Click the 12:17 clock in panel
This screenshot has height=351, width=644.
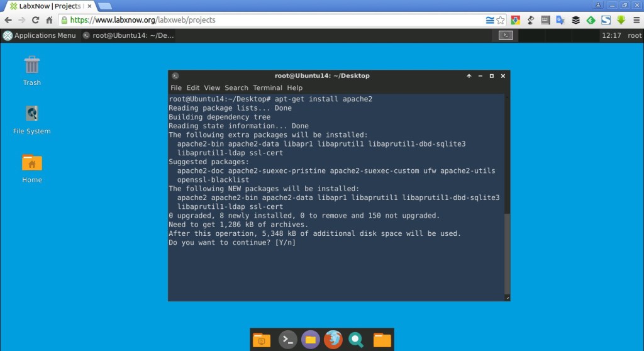[611, 35]
